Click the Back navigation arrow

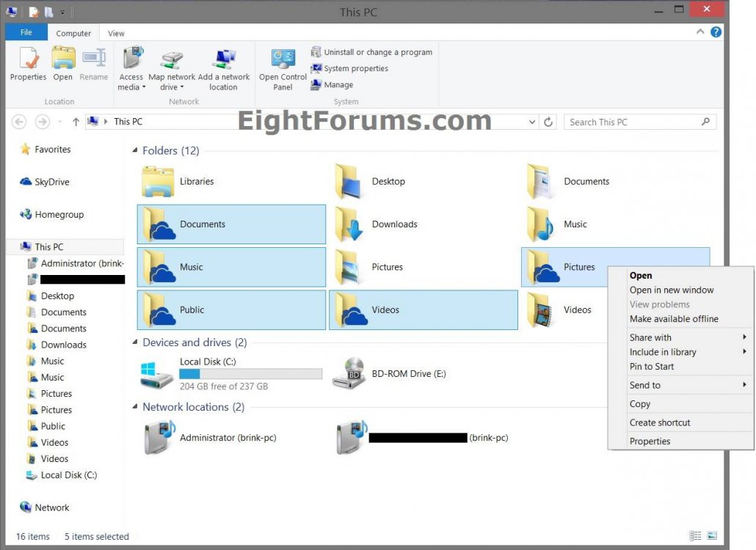point(19,122)
